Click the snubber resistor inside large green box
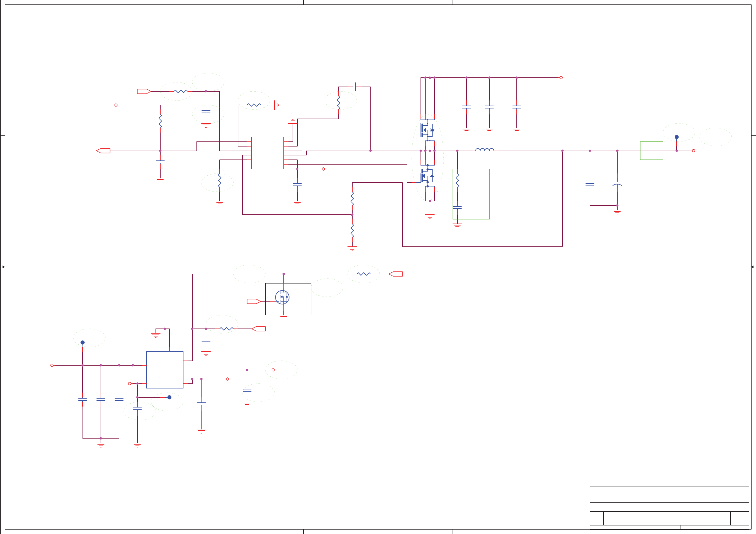756x534 pixels. click(x=457, y=181)
